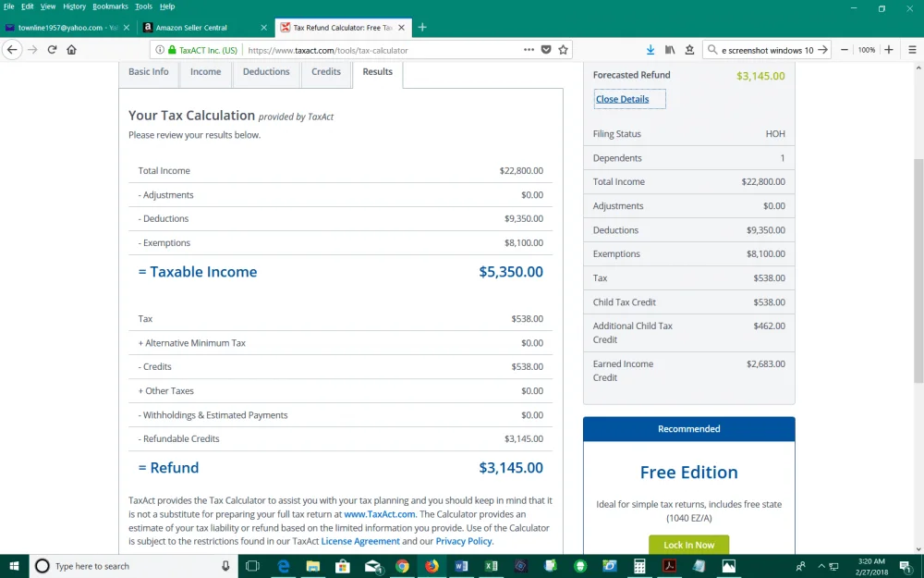
Task: Open the View menu
Action: point(48,6)
